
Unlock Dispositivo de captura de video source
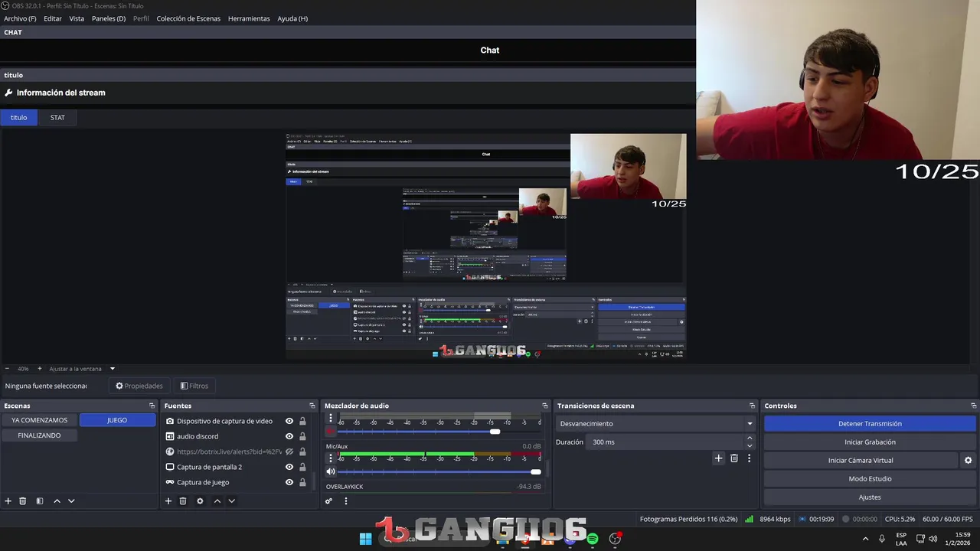[302, 421]
